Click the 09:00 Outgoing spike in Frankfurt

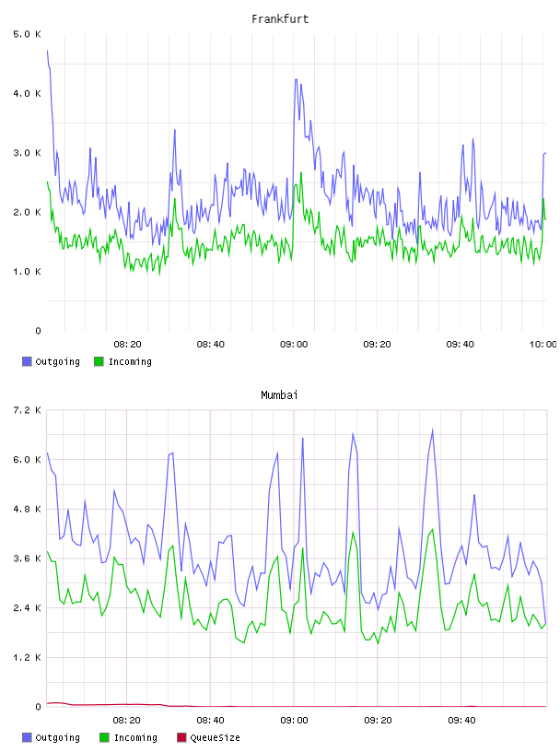coord(296,80)
